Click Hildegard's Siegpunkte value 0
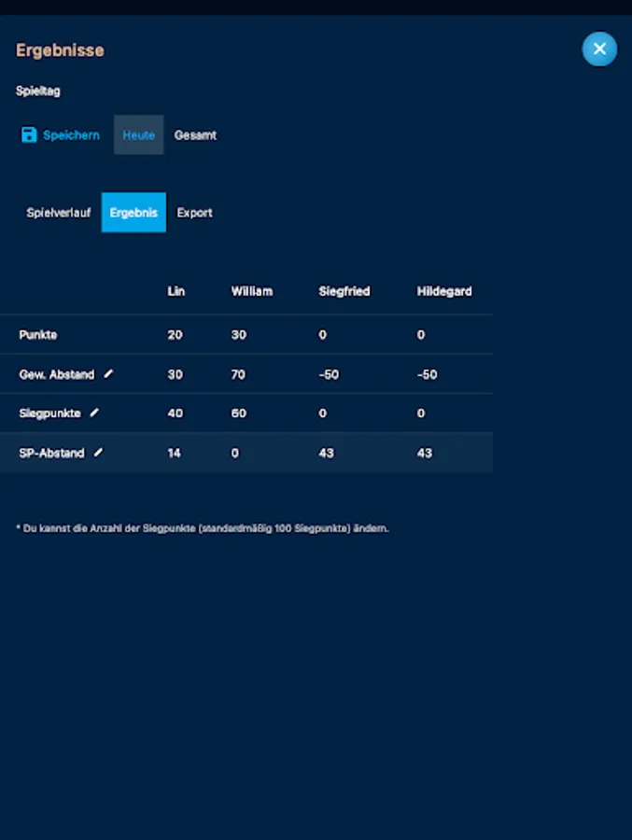The width and height of the screenshot is (632, 840). (421, 413)
